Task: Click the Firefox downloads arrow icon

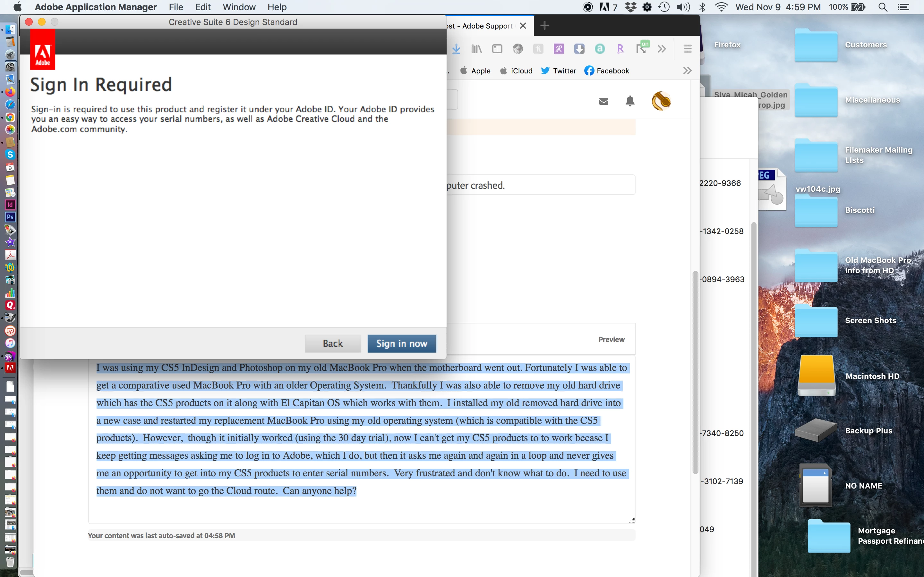Action: coord(456,49)
